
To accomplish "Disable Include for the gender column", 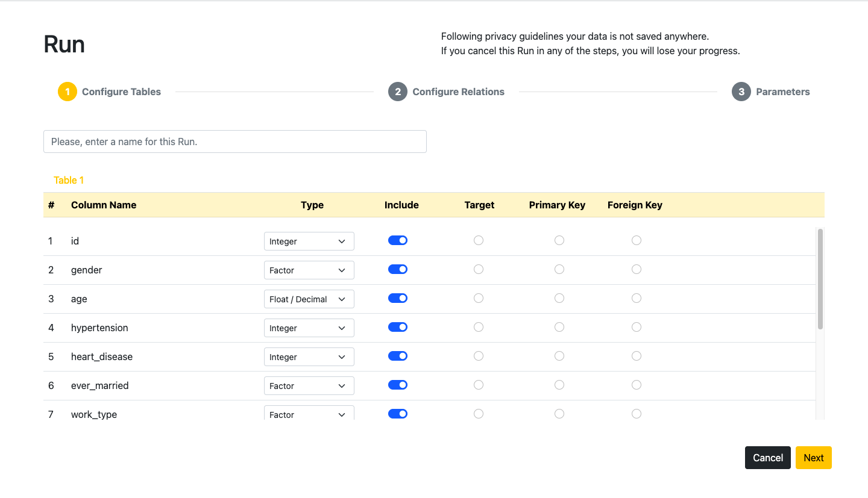I will (398, 269).
